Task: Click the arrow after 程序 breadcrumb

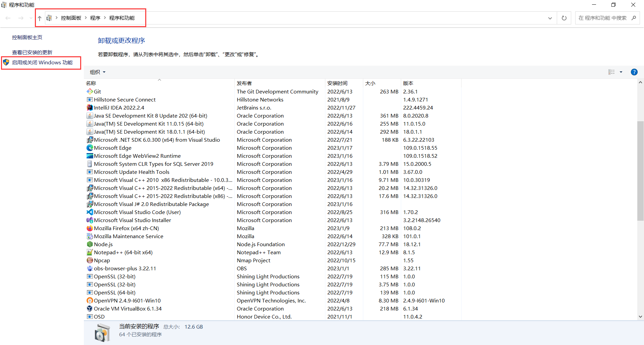Action: (x=105, y=18)
